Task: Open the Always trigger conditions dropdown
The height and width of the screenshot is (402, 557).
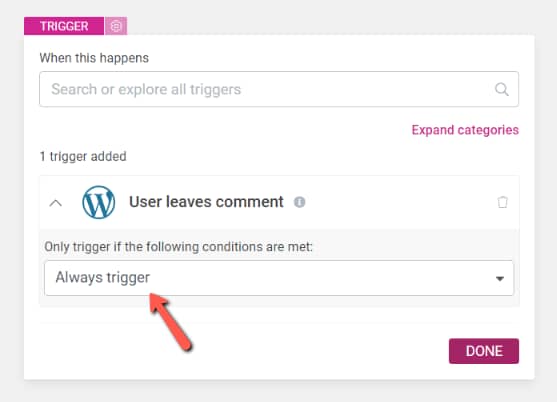Action: [x=279, y=278]
